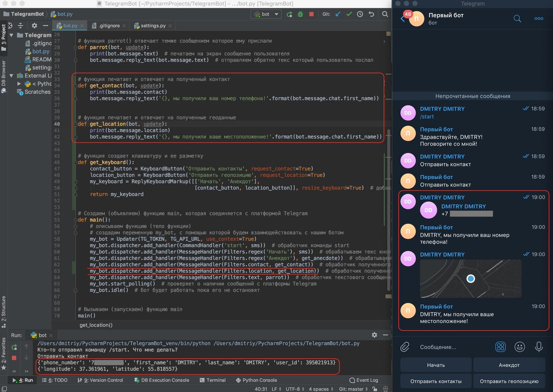Rerun the bot configuration in PyCharm toolbar
The width and height of the screenshot is (553, 392).
tap(289, 14)
